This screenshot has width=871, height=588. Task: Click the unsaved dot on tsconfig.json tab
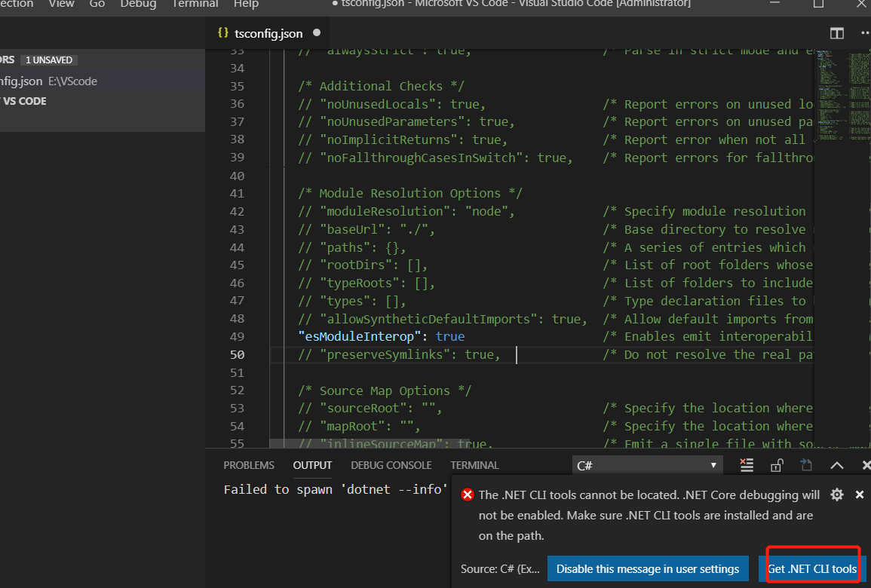(317, 32)
